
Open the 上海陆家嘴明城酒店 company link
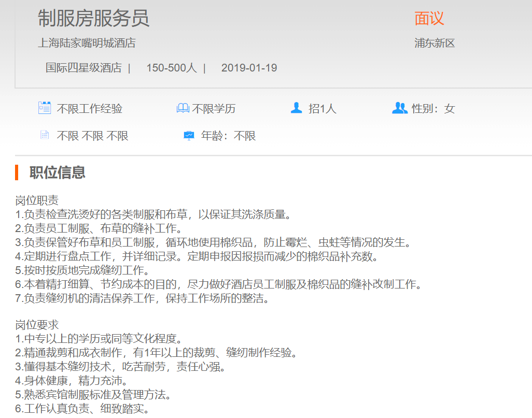[x=87, y=43]
